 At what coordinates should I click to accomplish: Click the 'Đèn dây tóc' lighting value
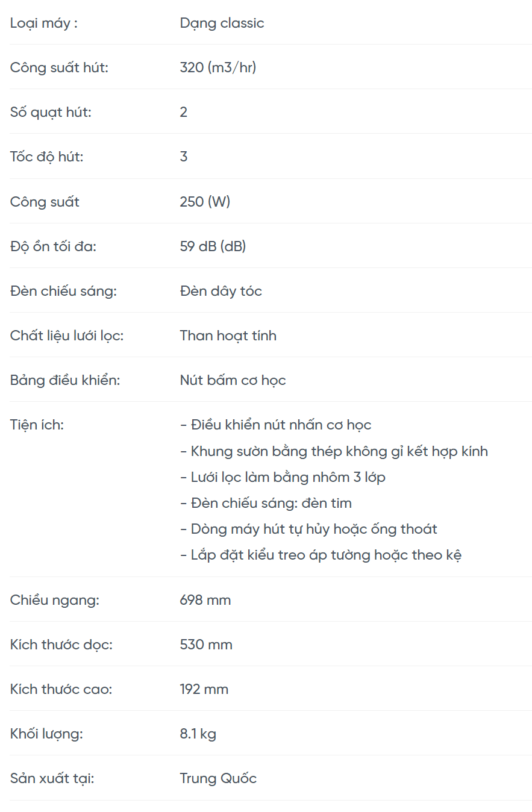(221, 291)
